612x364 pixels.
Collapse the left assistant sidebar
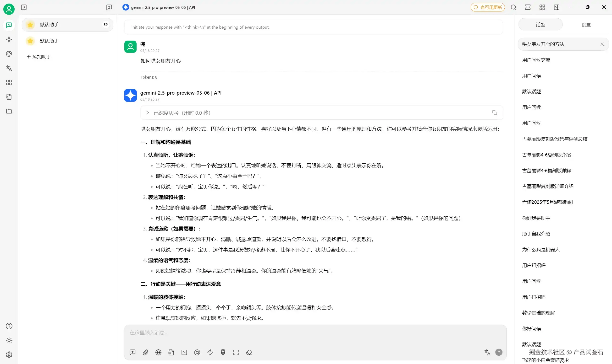pos(24,7)
